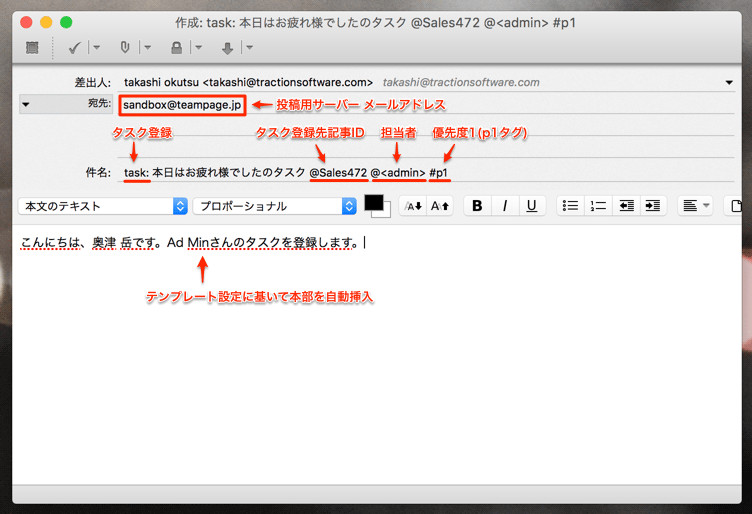Click the sandbox@teampage.jp recipient field
Viewport: 752px width, 514px height.
[x=182, y=105]
